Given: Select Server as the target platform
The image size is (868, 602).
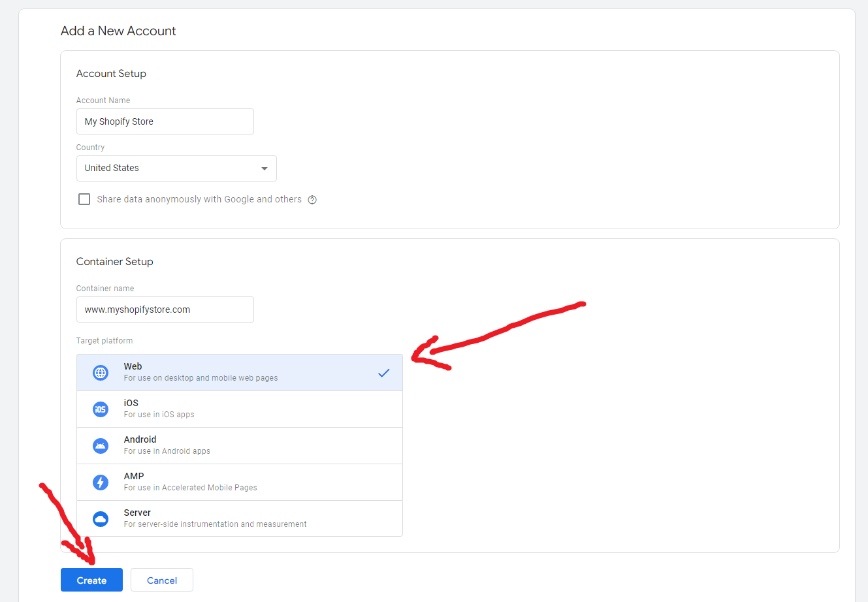Looking at the screenshot, I should click(239, 518).
